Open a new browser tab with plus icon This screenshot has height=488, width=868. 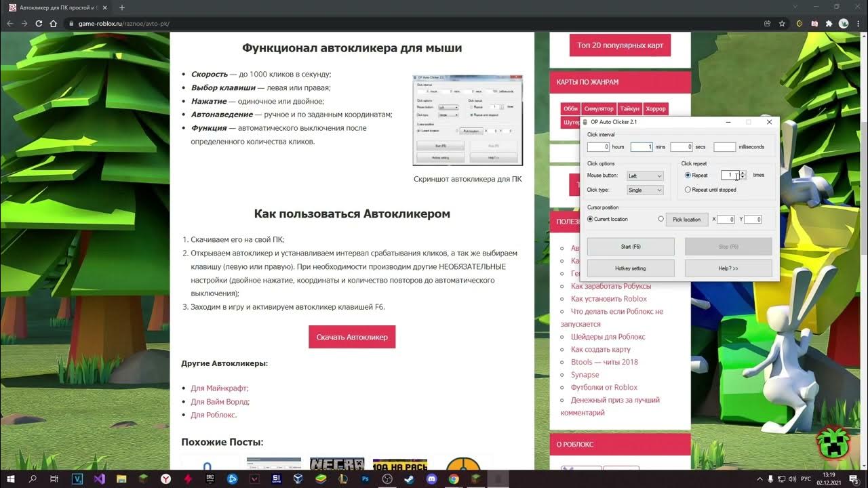point(122,7)
